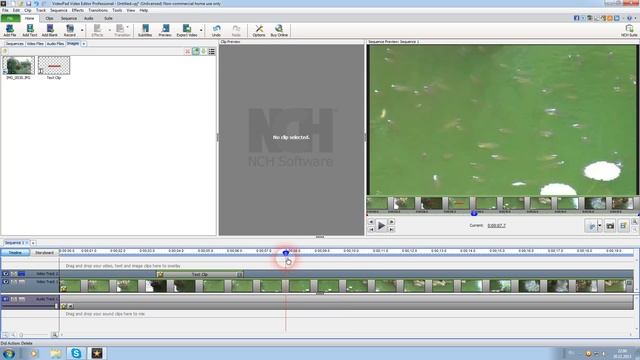The image size is (640, 360).
Task: Switch to the Audio ribbon tab
Action: (x=89, y=18)
